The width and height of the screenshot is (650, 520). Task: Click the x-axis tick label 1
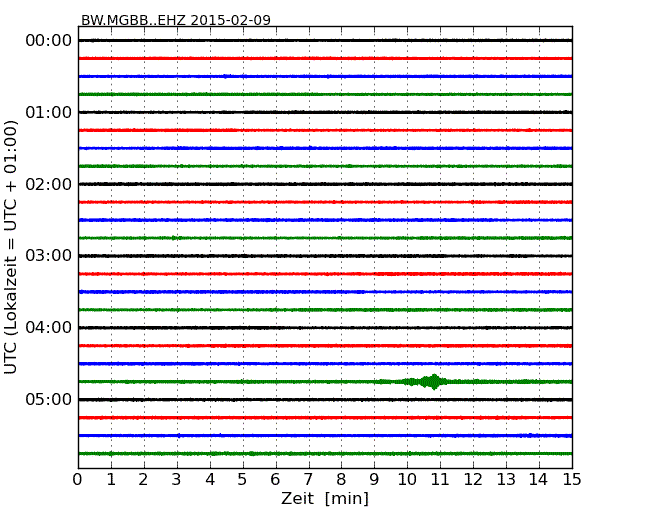point(111,480)
